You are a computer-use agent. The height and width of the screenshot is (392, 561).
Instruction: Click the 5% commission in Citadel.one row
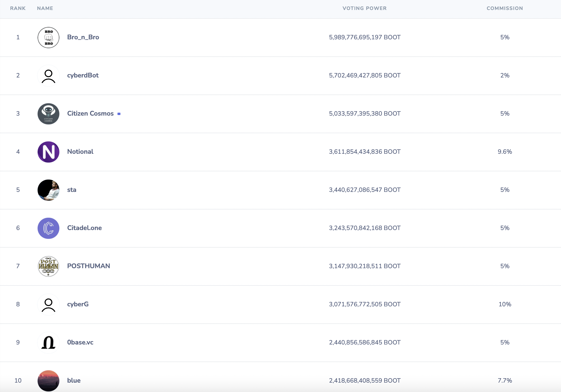point(505,228)
